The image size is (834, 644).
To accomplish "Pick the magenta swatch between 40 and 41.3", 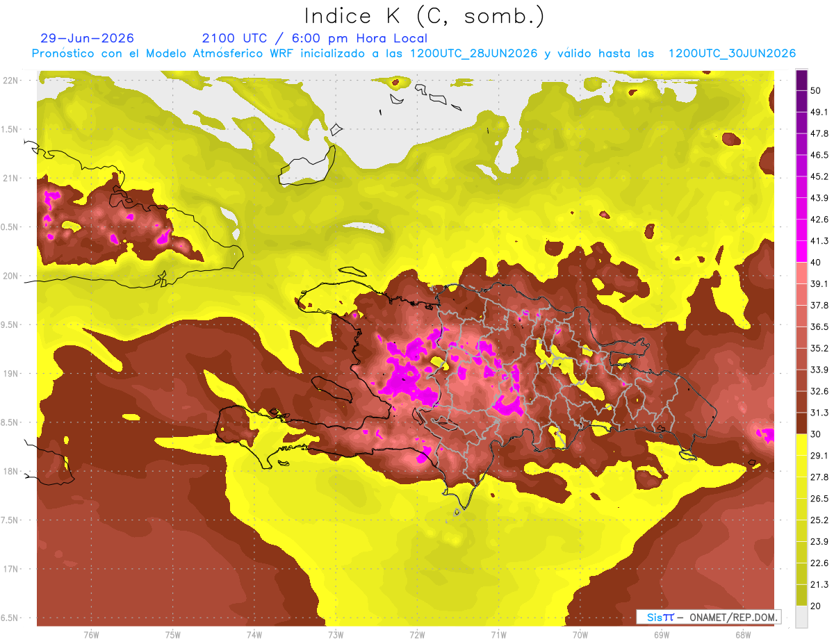I will (801, 251).
